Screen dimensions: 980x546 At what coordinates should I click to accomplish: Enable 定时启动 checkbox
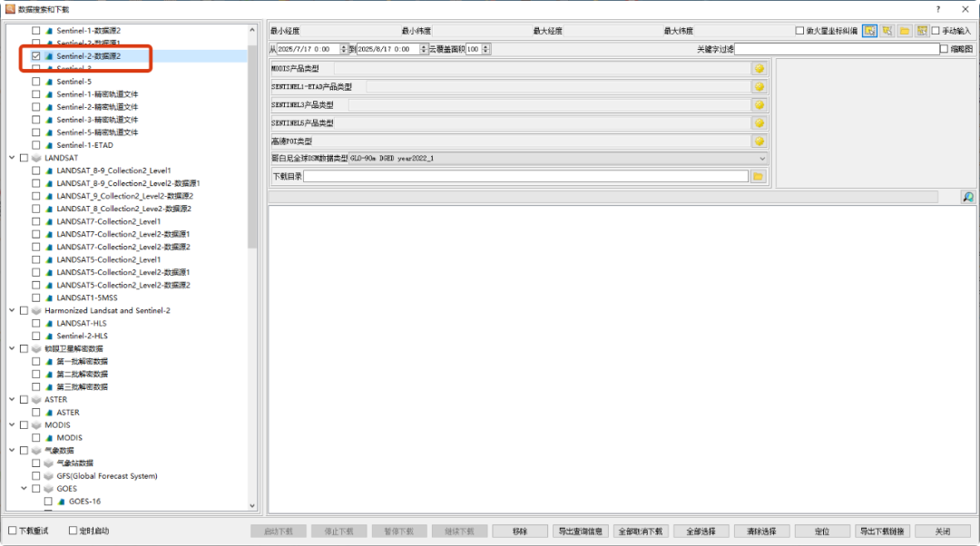[x=73, y=531]
